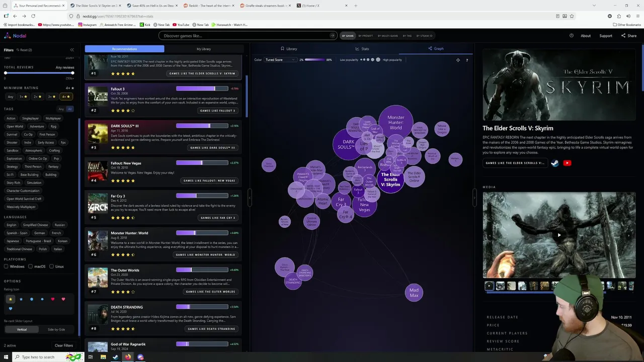The width and height of the screenshot is (644, 362).
Task: Open Firefox from Windows taskbar
Action: [x=128, y=357]
